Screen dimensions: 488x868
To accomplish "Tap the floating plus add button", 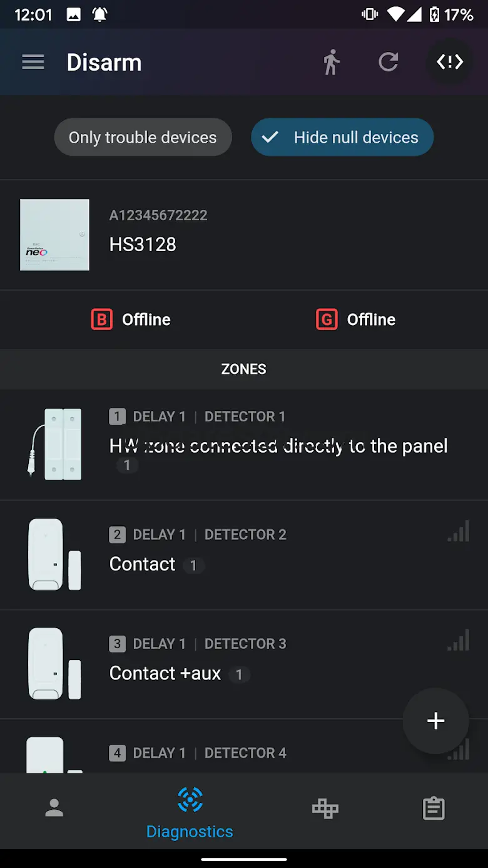I will coord(435,721).
